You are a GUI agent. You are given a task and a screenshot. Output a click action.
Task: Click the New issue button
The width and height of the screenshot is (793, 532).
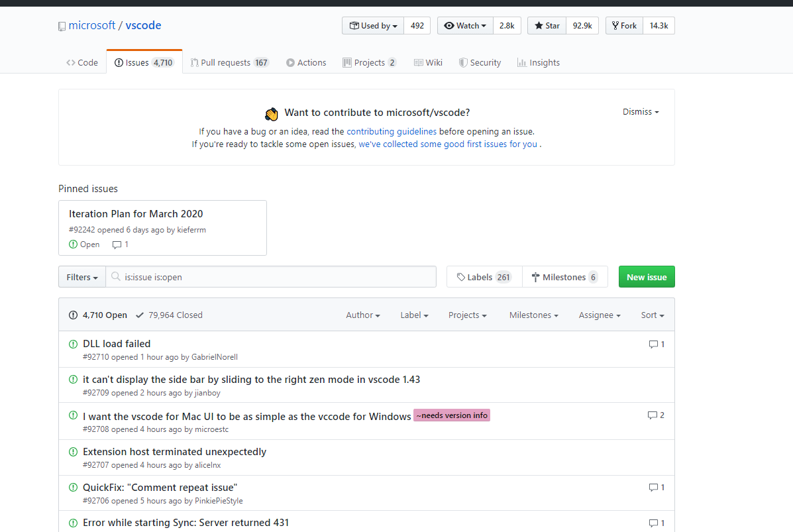tap(647, 277)
